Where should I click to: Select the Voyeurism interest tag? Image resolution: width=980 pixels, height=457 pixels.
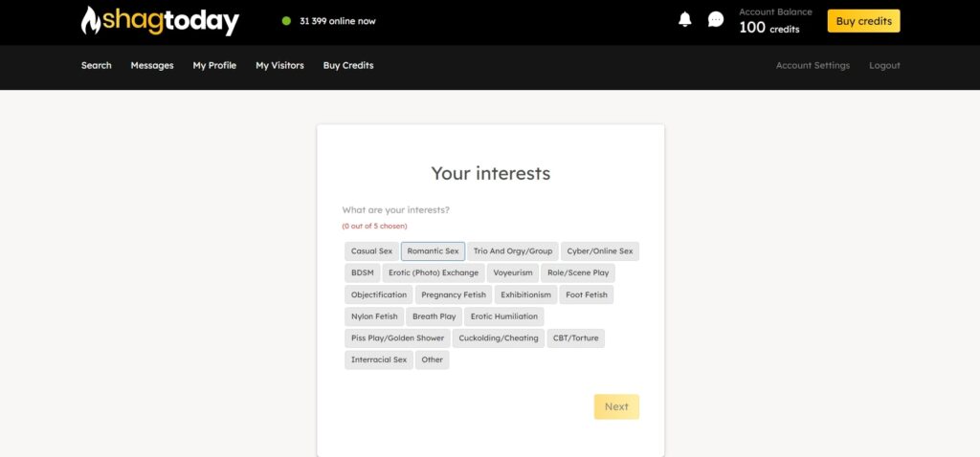[x=513, y=272]
